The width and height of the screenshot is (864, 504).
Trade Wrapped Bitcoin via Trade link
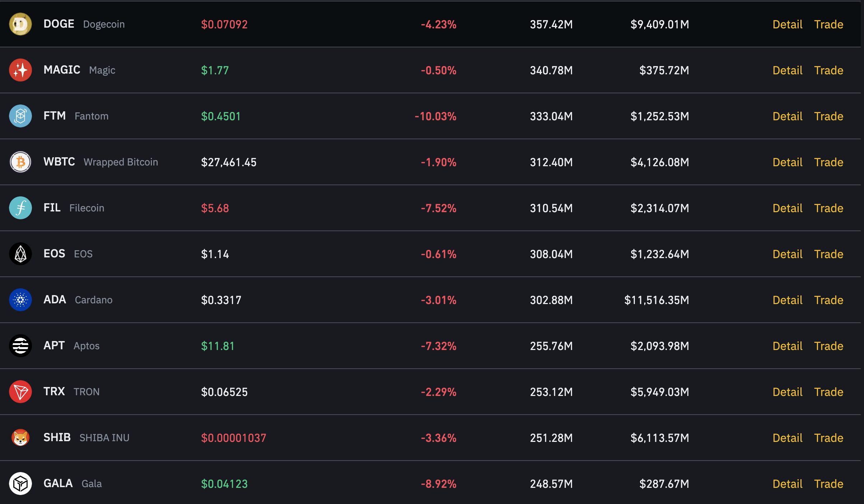click(x=828, y=162)
